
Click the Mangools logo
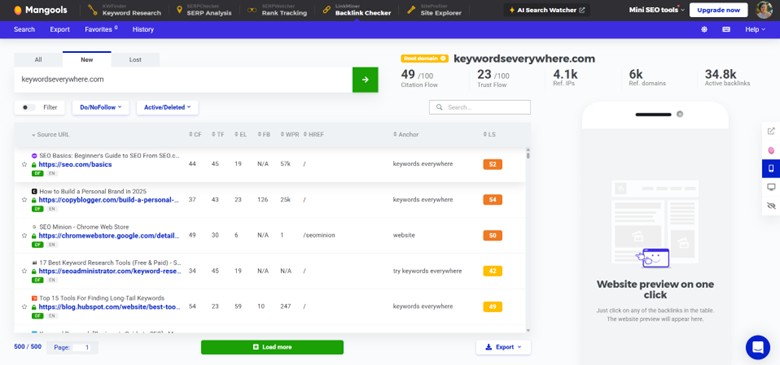pos(40,10)
